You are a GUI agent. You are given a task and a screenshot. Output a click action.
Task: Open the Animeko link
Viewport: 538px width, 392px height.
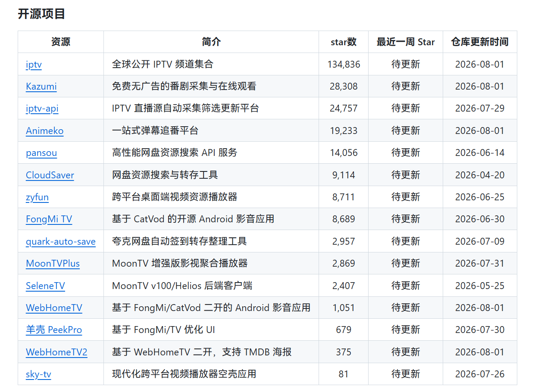pyautogui.click(x=45, y=131)
